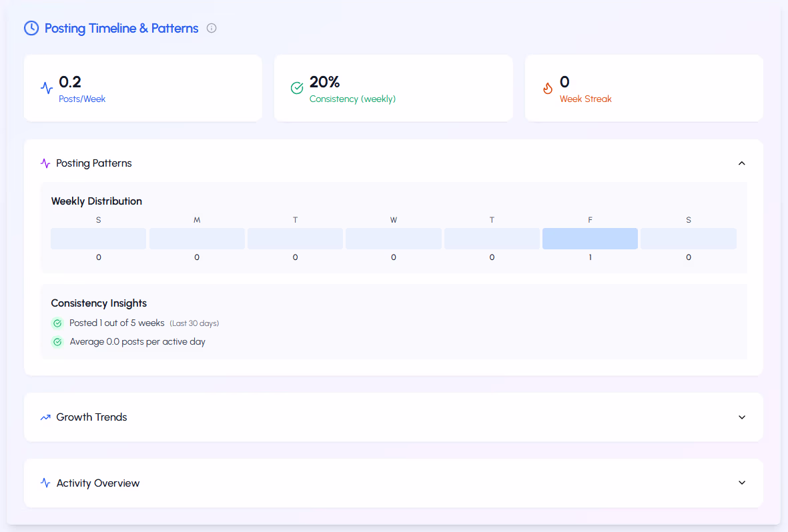Click the pulse icon in Posts/Week card
Viewport: 788px width, 532px height.
(x=47, y=88)
